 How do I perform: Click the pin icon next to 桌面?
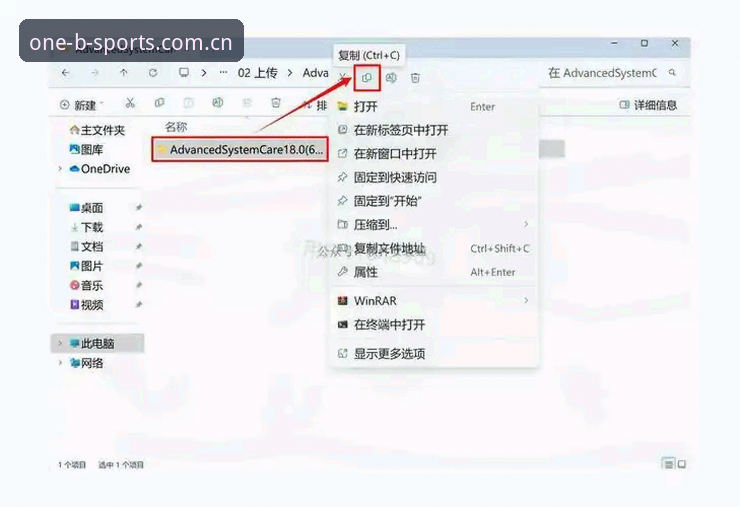139,208
